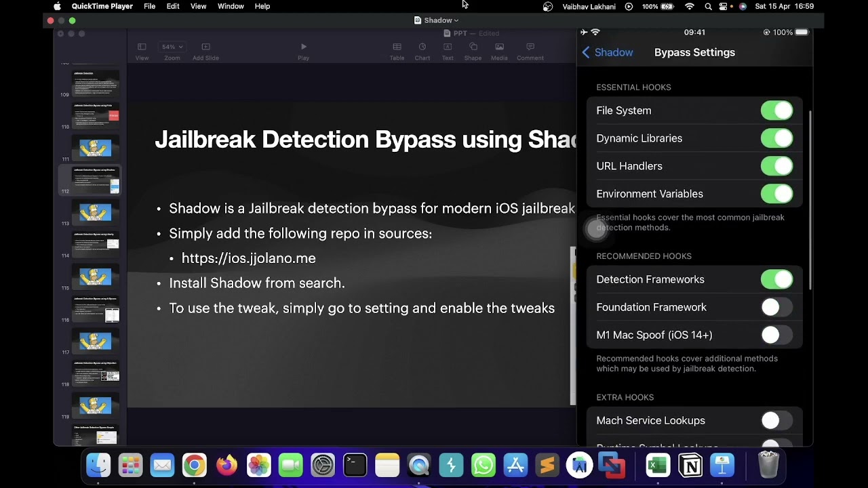The image size is (868, 488).
Task: Open the File menu
Action: click(x=149, y=6)
